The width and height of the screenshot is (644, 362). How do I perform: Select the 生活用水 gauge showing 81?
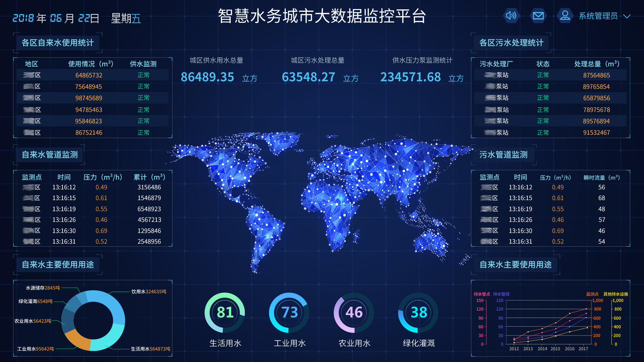tap(225, 312)
